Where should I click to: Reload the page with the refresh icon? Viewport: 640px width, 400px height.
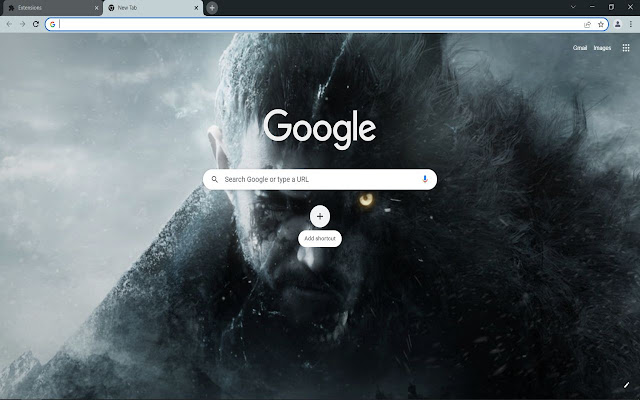pyautogui.click(x=36, y=24)
